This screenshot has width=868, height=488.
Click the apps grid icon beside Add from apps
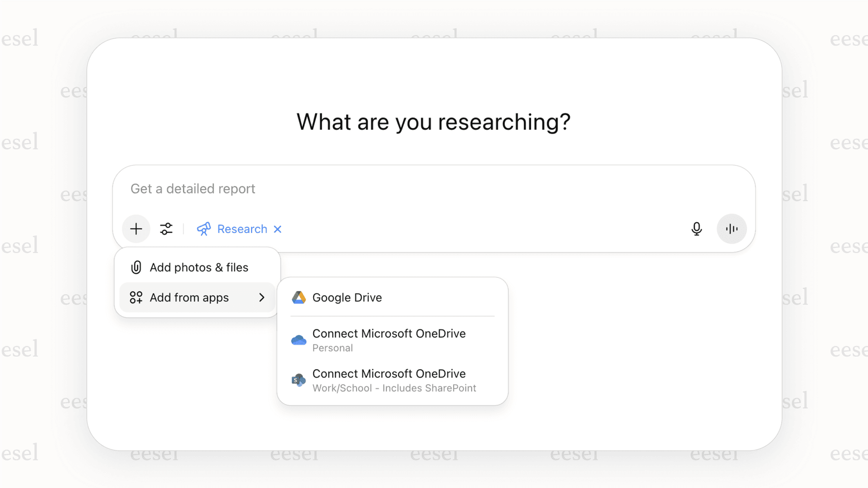pyautogui.click(x=136, y=297)
